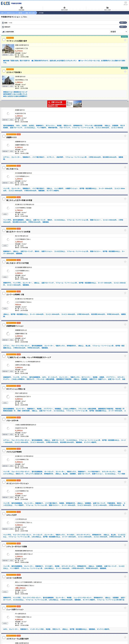Tick the めじろ台ハイム checkbox
The image size is (129, 644).
pyautogui.click(x=4, y=168)
